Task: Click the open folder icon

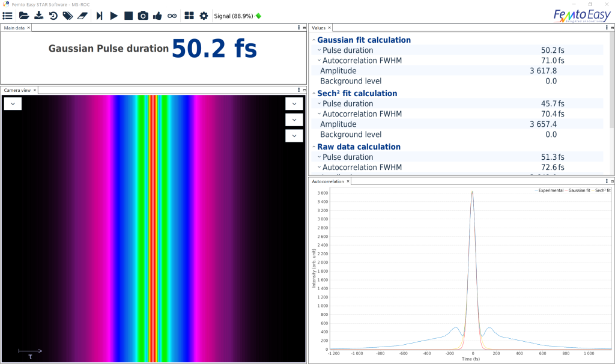Action: (23, 16)
